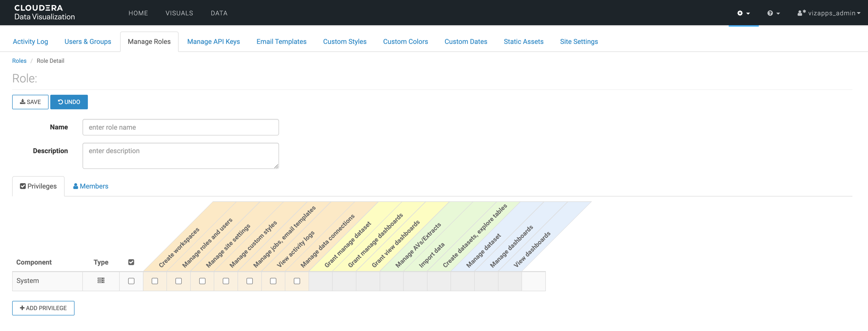Image resolution: width=868 pixels, height=331 pixels.
Task: Enable Create workspaces for System
Action: pyautogui.click(x=155, y=281)
